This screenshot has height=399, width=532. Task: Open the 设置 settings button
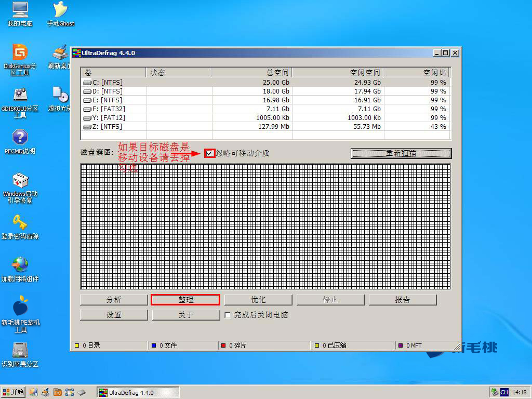pyautogui.click(x=114, y=315)
